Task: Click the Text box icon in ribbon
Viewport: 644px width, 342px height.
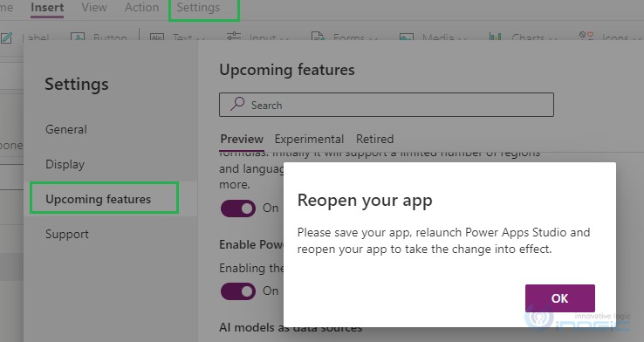Action: coord(157,37)
